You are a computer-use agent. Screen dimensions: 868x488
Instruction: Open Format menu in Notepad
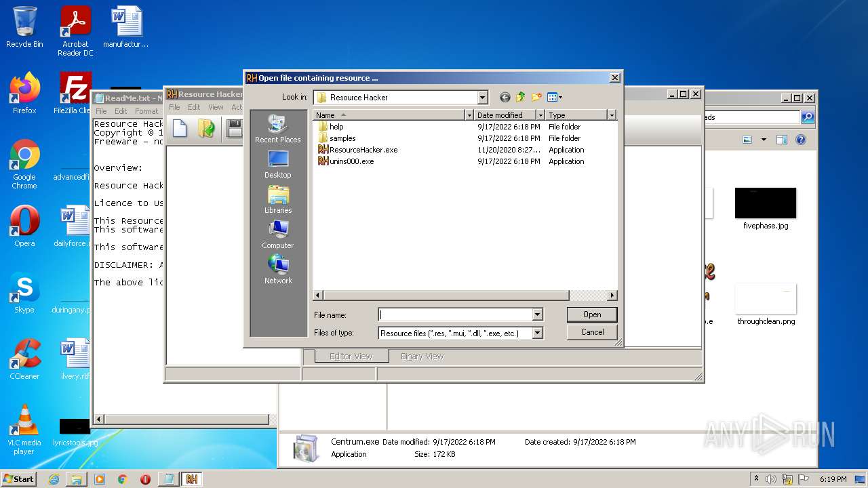coord(146,111)
